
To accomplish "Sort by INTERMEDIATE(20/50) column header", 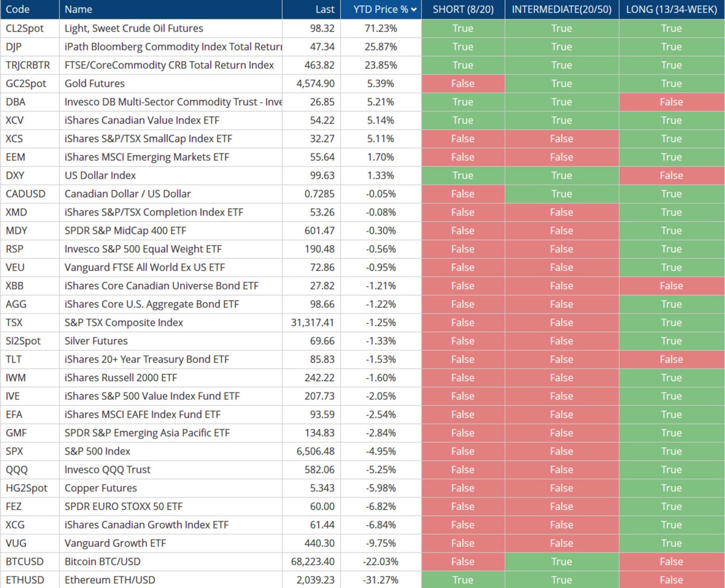I will [x=561, y=10].
